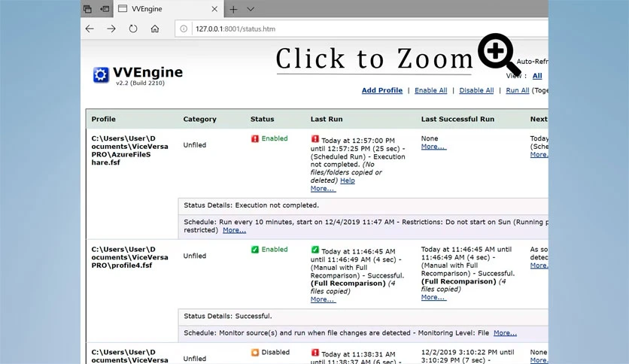The height and width of the screenshot is (364, 629).
Task: Click green last-run icon at 11:46:45 AM
Action: coord(315,250)
